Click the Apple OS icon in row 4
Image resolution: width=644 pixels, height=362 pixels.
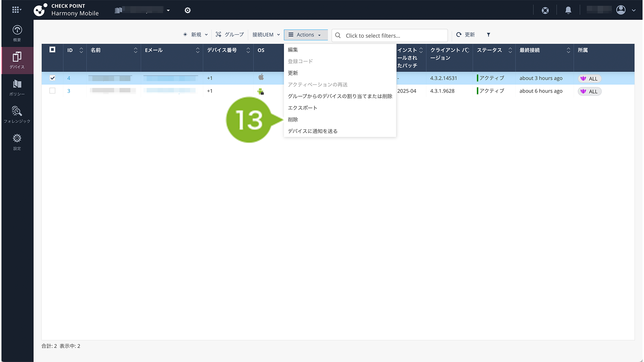click(x=261, y=77)
